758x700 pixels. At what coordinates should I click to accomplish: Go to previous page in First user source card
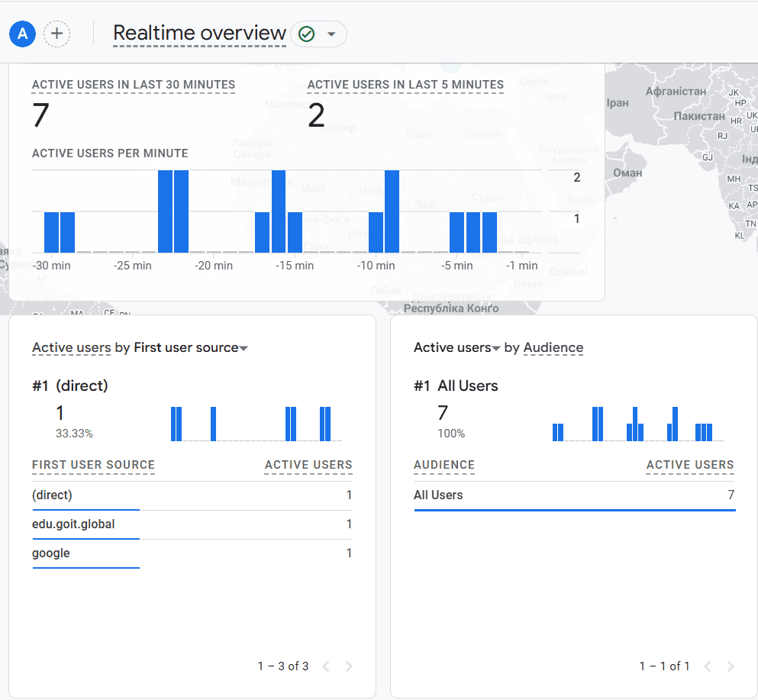(326, 666)
